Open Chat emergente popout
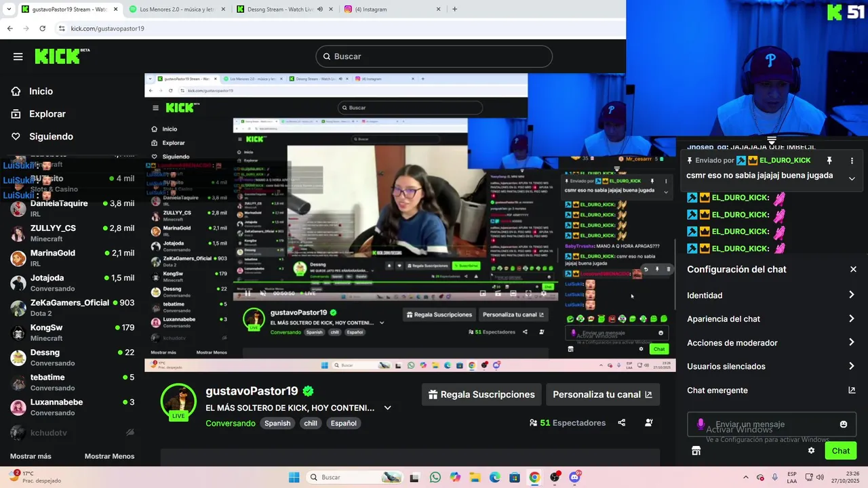Viewport: 868px width, 488px height. click(x=771, y=390)
